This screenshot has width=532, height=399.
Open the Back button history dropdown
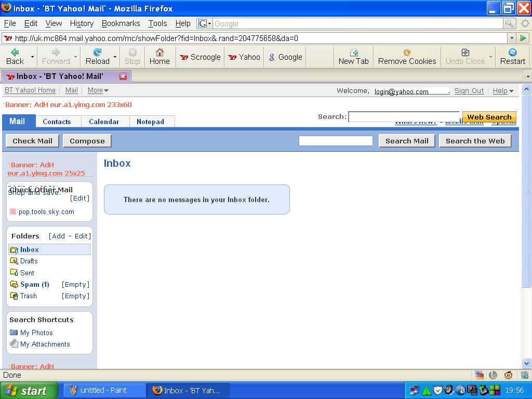(x=32, y=57)
